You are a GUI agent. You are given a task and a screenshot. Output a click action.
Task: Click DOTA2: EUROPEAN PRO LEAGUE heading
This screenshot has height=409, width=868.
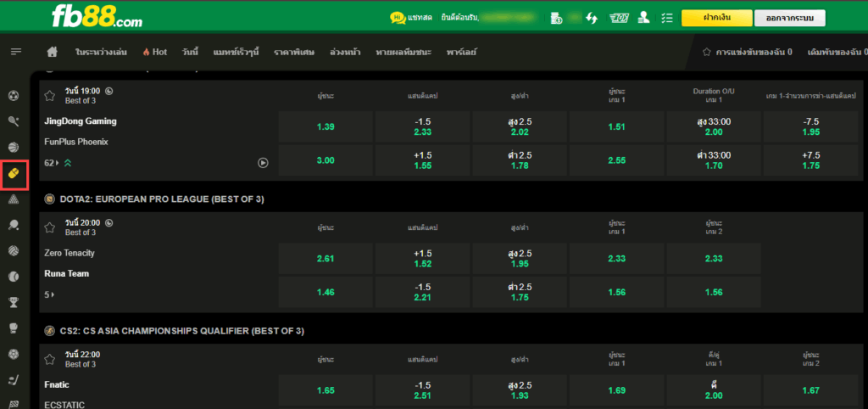click(x=162, y=199)
